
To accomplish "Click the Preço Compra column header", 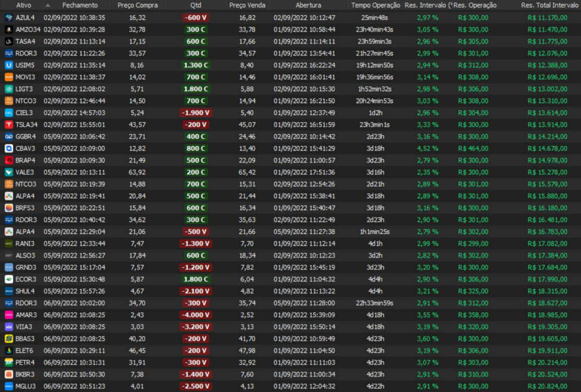I will [138, 5].
